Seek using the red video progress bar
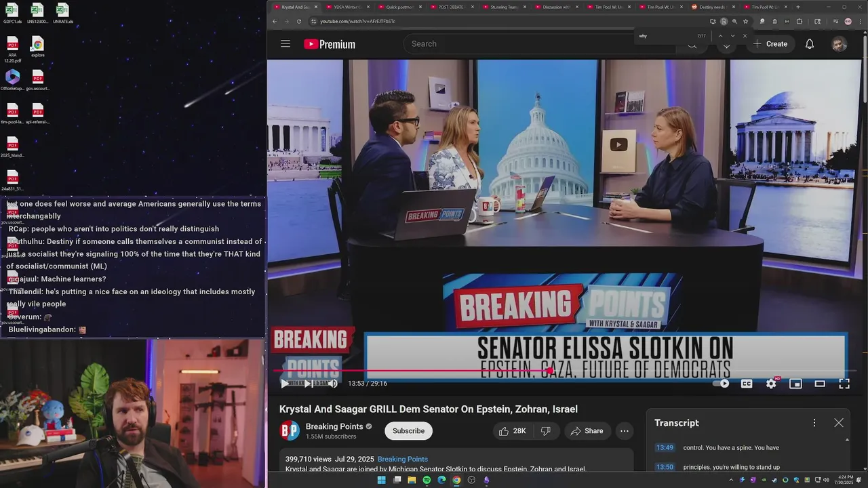 pyautogui.click(x=564, y=371)
